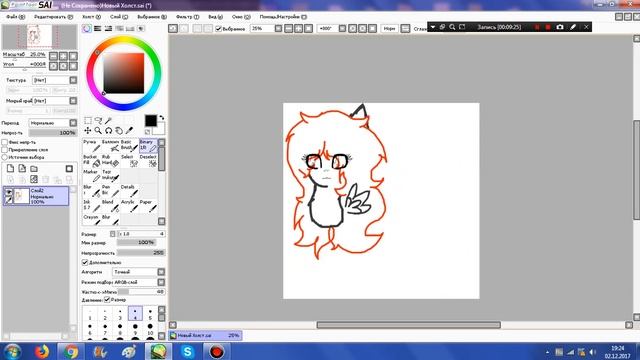Choose the Select brush tool
Screen dimensions: 640x360
pyautogui.click(x=129, y=161)
